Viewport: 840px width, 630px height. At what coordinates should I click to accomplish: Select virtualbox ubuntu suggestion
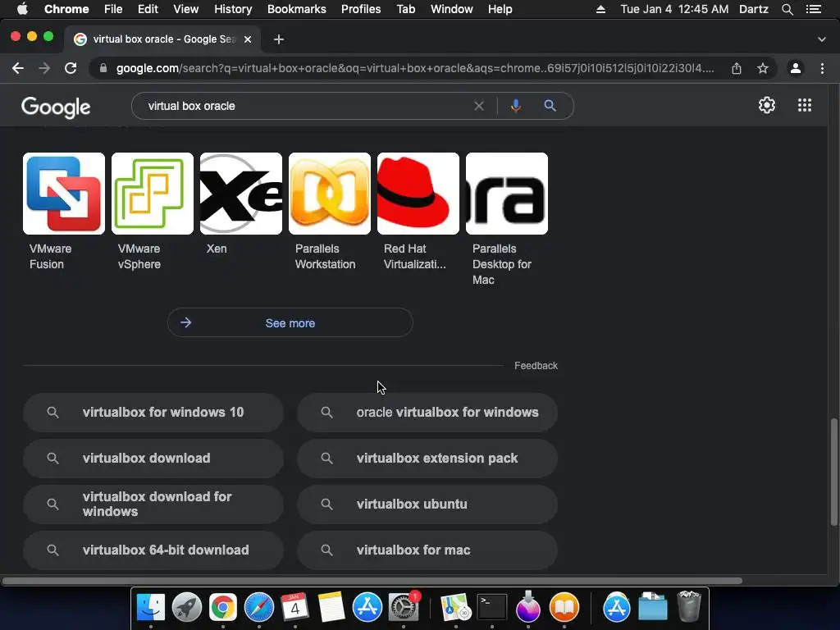427,504
